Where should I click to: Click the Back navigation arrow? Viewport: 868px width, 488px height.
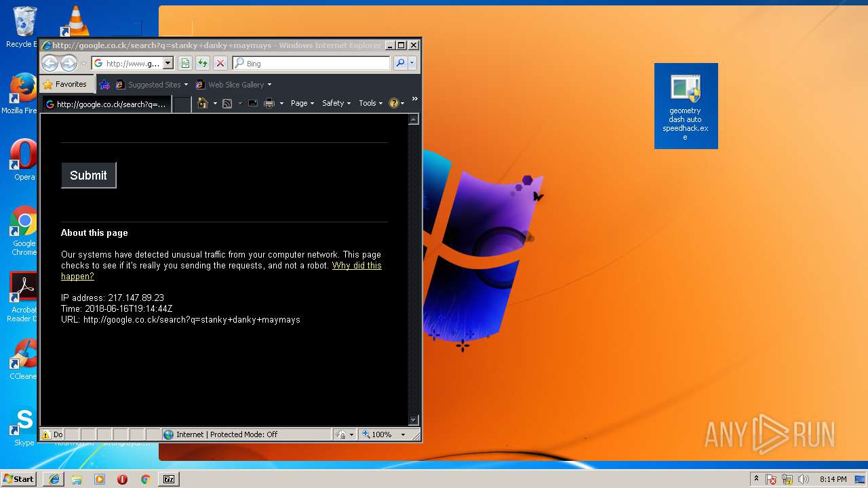tap(50, 64)
